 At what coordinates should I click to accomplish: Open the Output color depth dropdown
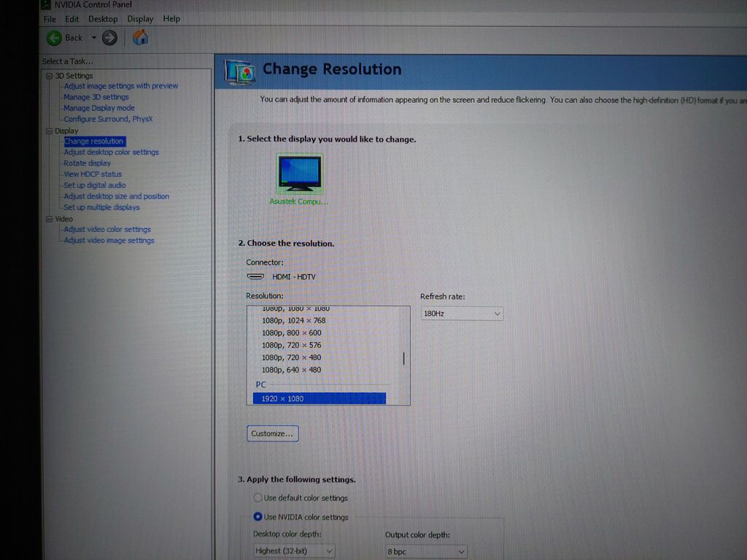426,551
